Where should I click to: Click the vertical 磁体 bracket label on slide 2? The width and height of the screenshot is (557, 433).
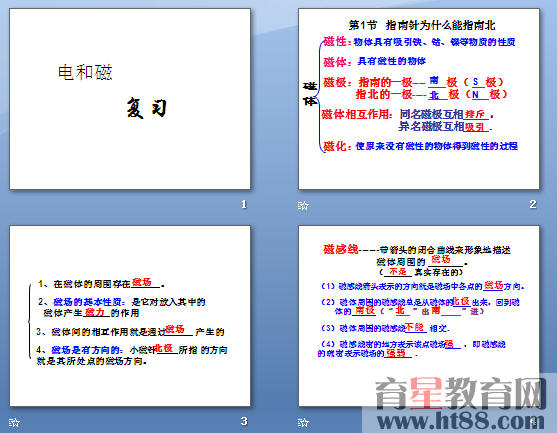[x=310, y=94]
